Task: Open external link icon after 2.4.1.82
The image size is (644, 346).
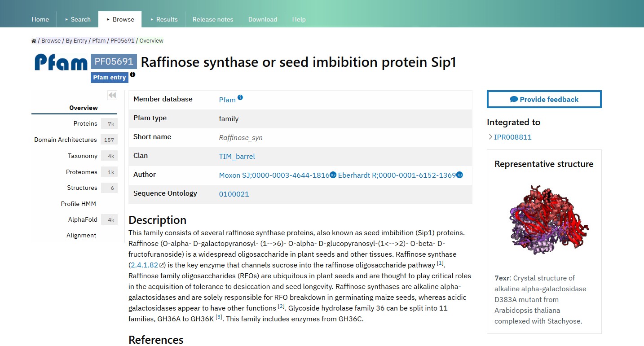Action: coord(162,265)
